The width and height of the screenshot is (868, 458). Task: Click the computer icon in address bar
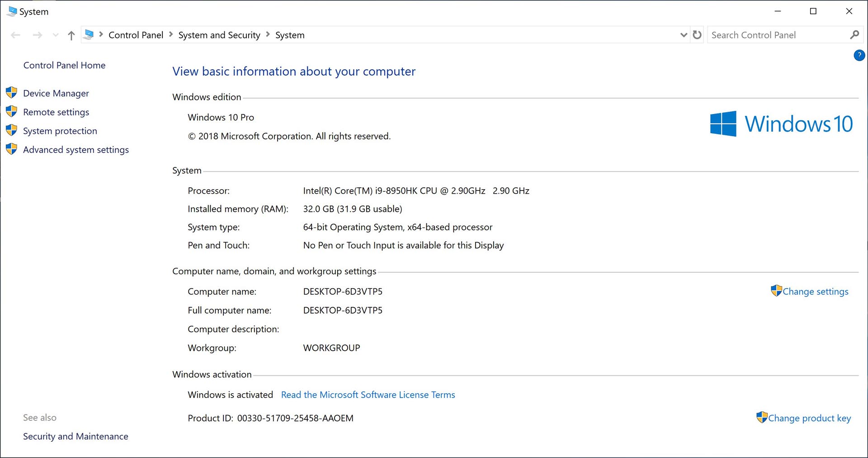tap(89, 35)
